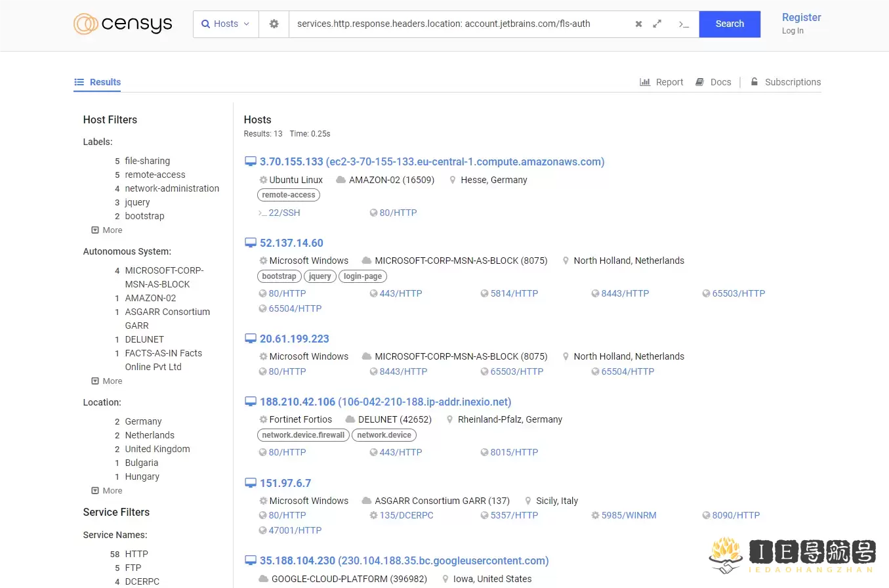Filter by MICROSOFT-CORP-MSN-AS-BLOCK autonomous system
This screenshot has width=889, height=588.
click(x=165, y=278)
